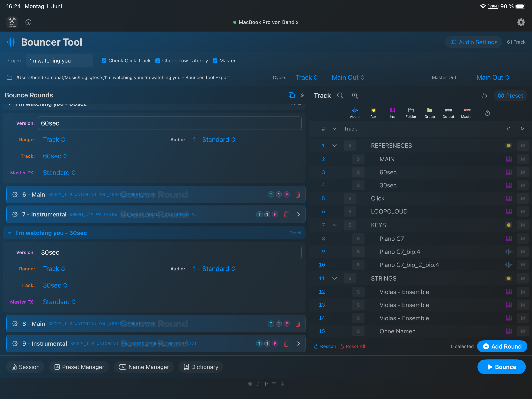Open the Cycle Track dropdown
Viewport: 532px width, 399px height.
[x=307, y=78]
